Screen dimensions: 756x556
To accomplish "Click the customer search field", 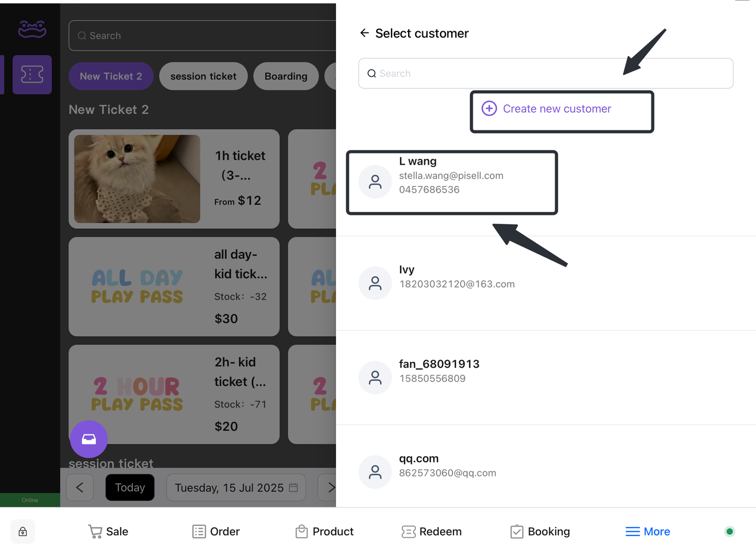I will pos(546,73).
